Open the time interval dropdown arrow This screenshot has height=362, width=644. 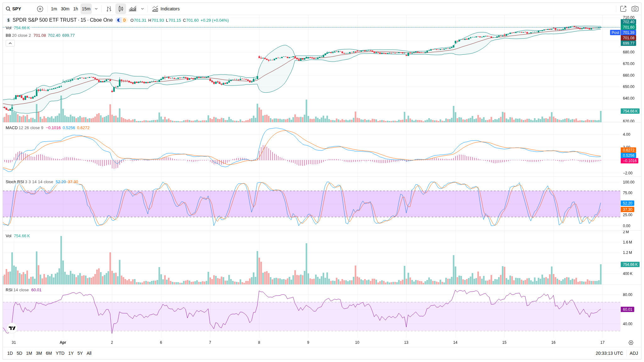click(96, 9)
